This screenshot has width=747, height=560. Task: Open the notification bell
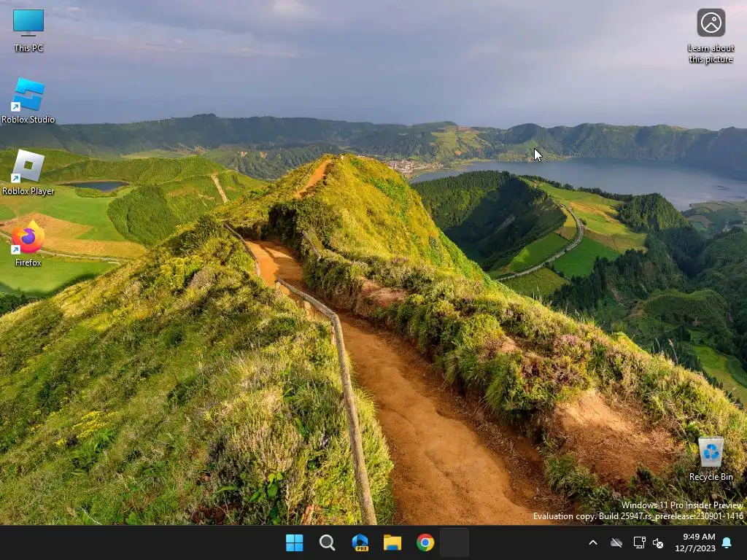coord(727,542)
